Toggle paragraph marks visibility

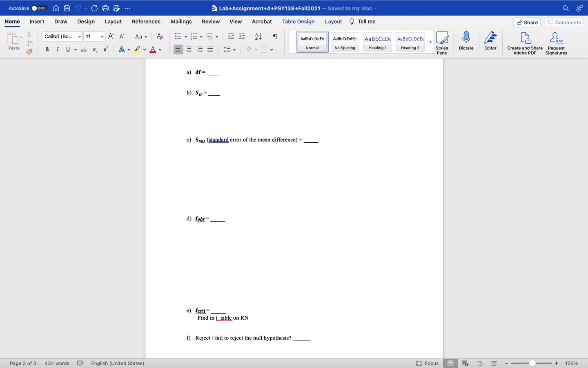tap(274, 36)
